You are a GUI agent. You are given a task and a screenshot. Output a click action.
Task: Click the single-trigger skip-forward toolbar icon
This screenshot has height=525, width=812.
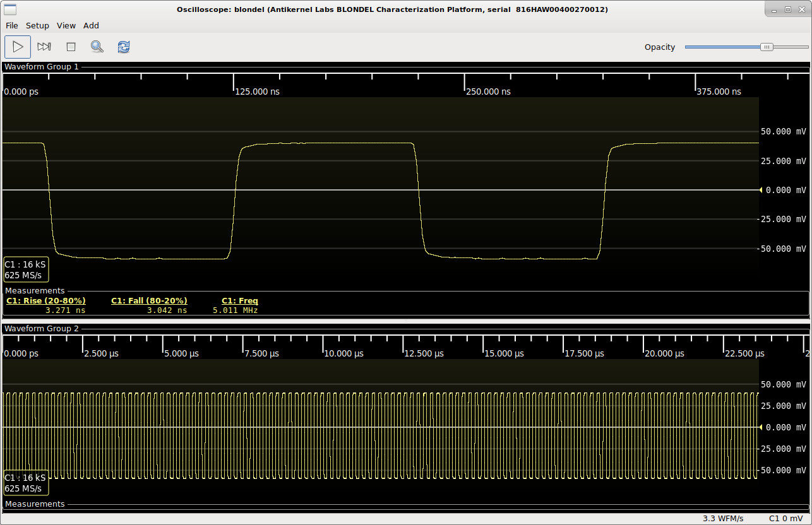click(44, 47)
